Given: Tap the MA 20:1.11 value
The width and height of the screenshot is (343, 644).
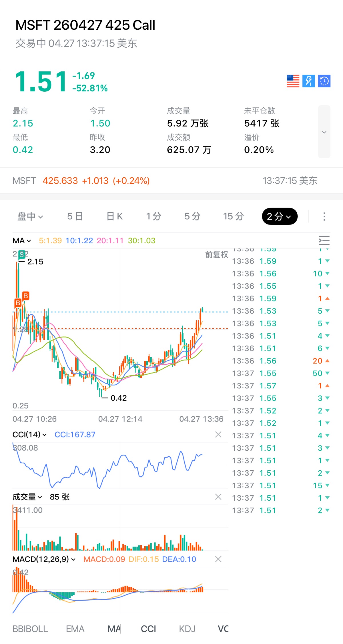Looking at the screenshot, I should pos(110,241).
